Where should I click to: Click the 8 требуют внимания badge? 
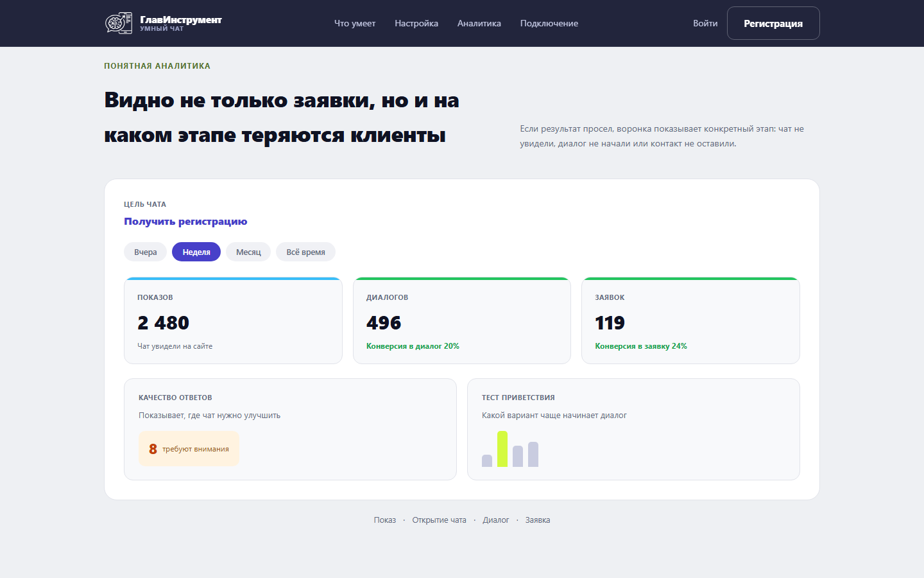[189, 449]
